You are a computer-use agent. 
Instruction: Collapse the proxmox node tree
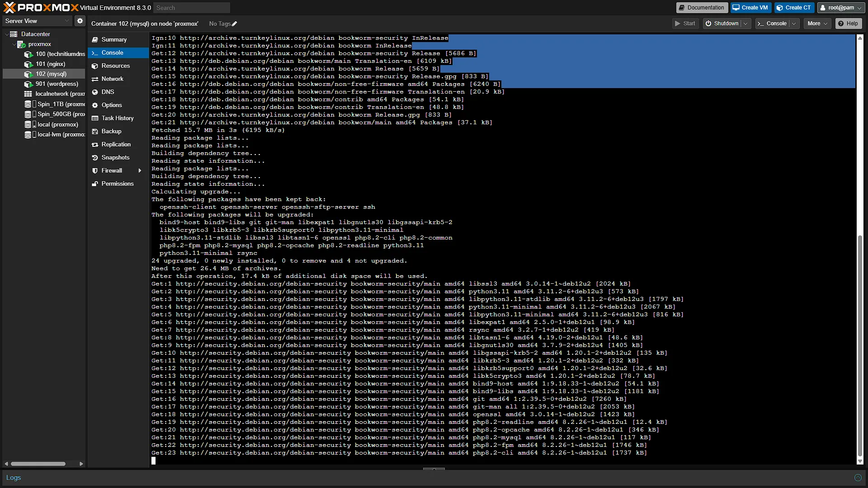click(x=14, y=44)
